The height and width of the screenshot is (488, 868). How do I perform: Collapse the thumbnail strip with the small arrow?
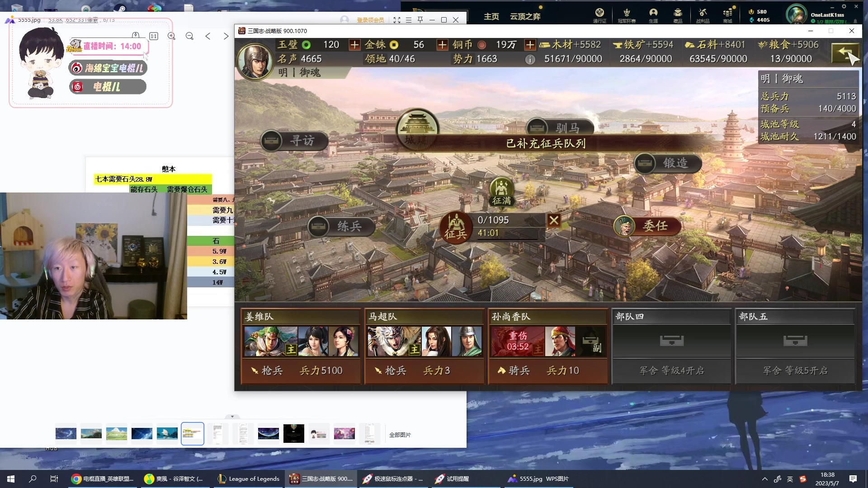click(x=232, y=417)
